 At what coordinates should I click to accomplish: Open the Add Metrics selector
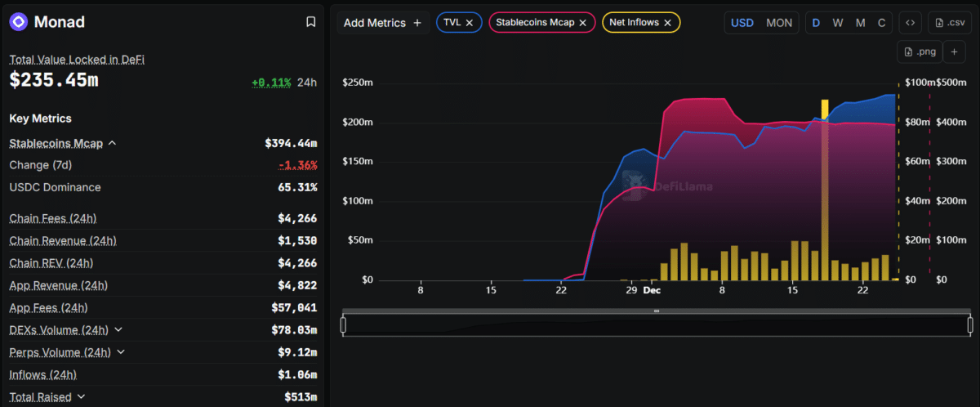point(383,23)
